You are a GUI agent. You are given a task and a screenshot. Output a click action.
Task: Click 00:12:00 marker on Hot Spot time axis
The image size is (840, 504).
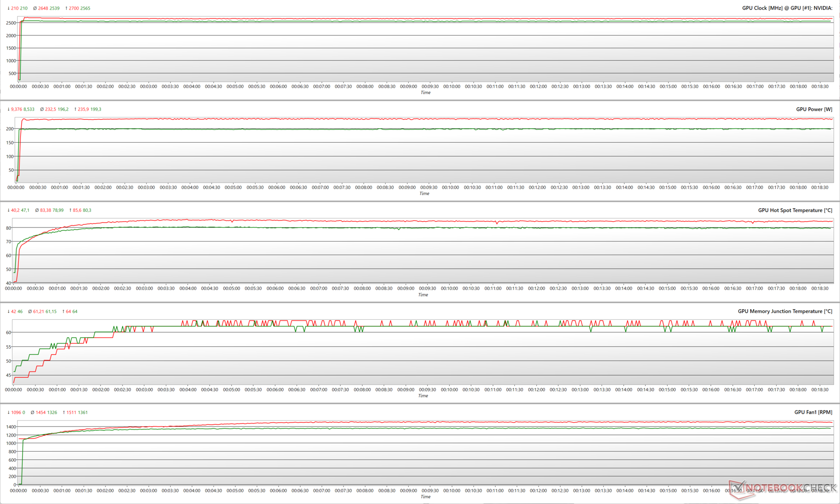[536, 289]
